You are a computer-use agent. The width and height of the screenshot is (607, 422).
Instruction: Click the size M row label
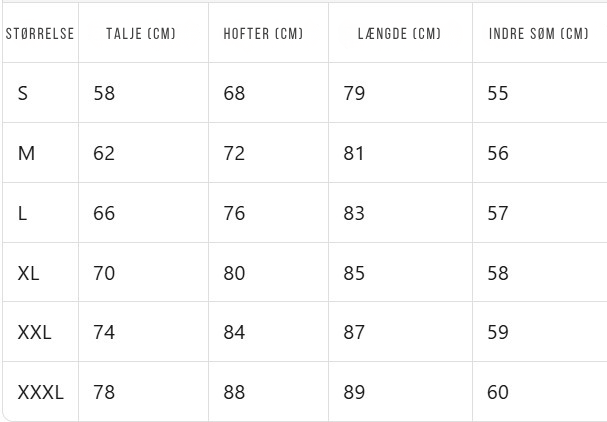(26, 153)
